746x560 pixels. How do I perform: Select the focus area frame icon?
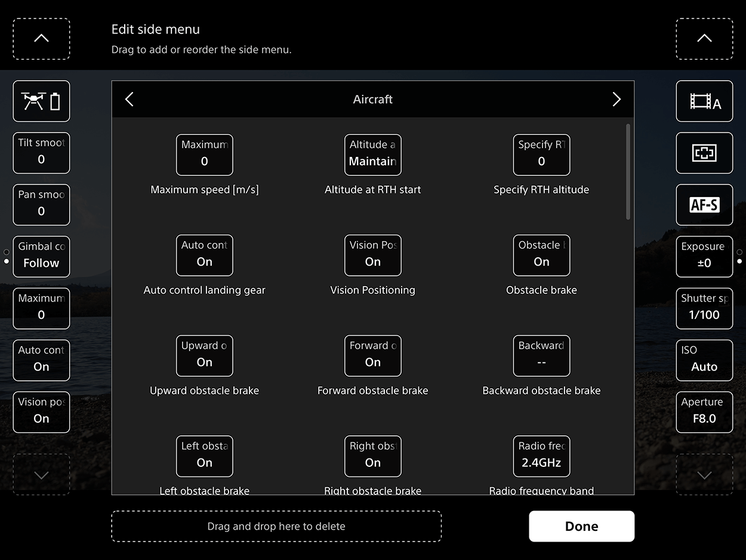pyautogui.click(x=704, y=153)
